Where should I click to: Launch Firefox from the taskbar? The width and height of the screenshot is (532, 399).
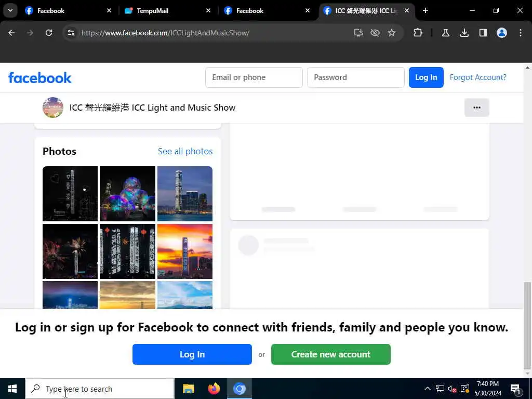214,389
